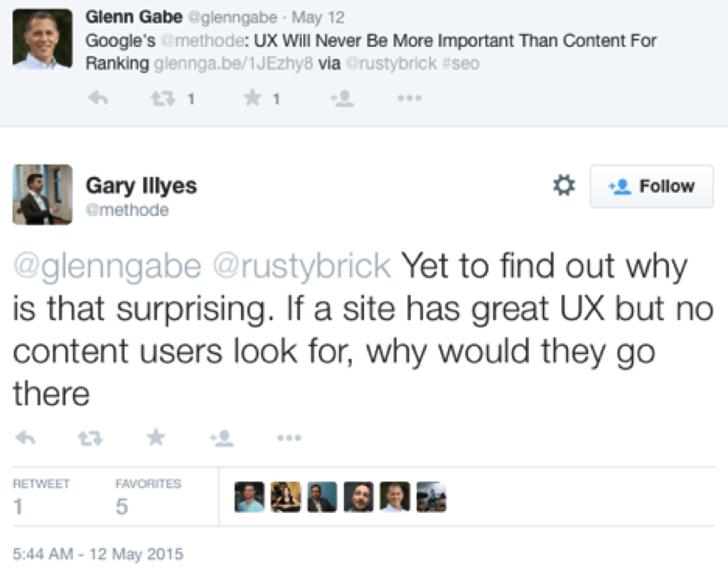The height and width of the screenshot is (575, 728).
Task: Expand ellipsis menu under Gary's tweet
Action: (289, 438)
